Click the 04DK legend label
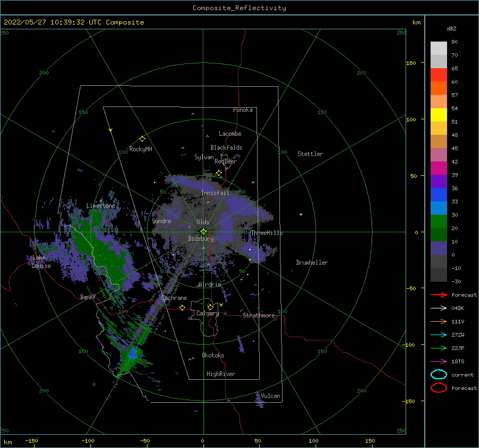Viewport: 479px width, 448px height. (x=458, y=308)
